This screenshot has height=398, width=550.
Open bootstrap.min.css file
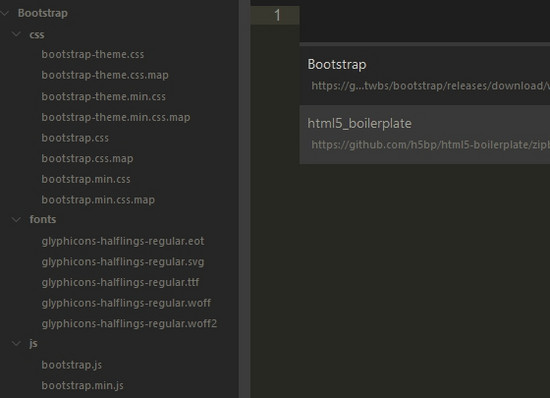click(86, 179)
